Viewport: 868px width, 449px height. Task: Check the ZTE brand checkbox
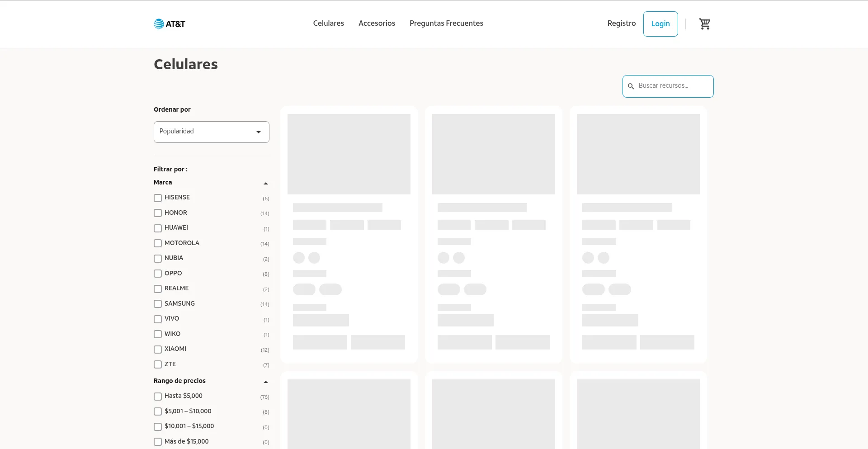pyautogui.click(x=158, y=364)
